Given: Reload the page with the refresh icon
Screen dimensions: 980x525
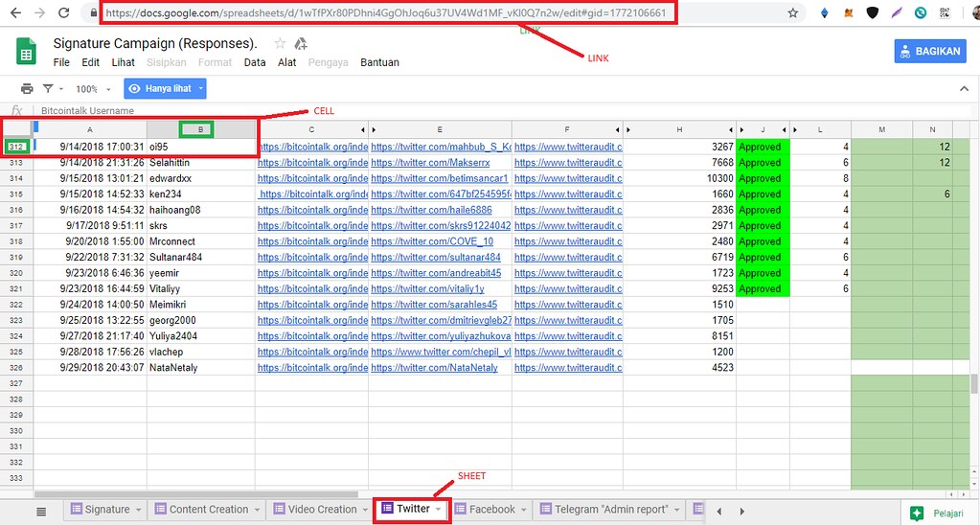Looking at the screenshot, I should [64, 12].
